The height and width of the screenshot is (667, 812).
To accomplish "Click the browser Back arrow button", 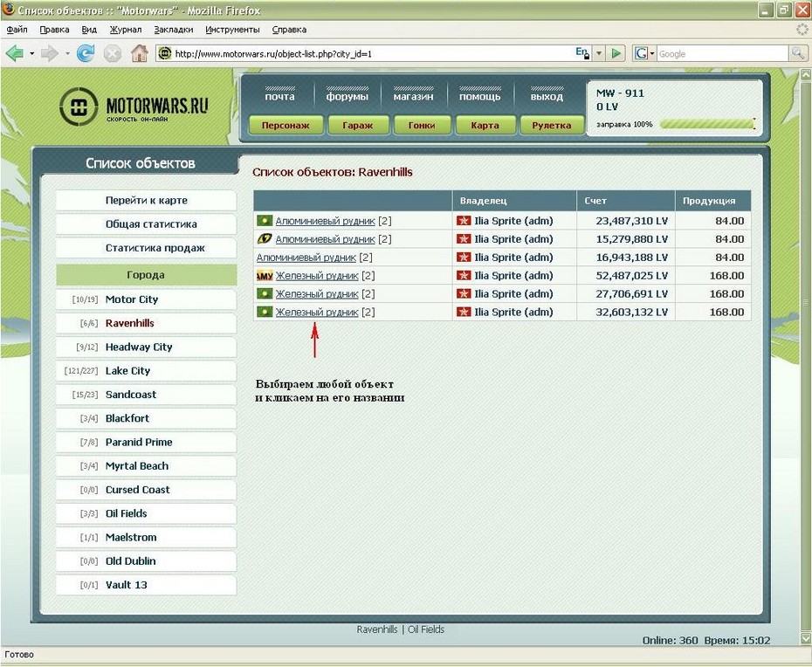I will pyautogui.click(x=14, y=53).
